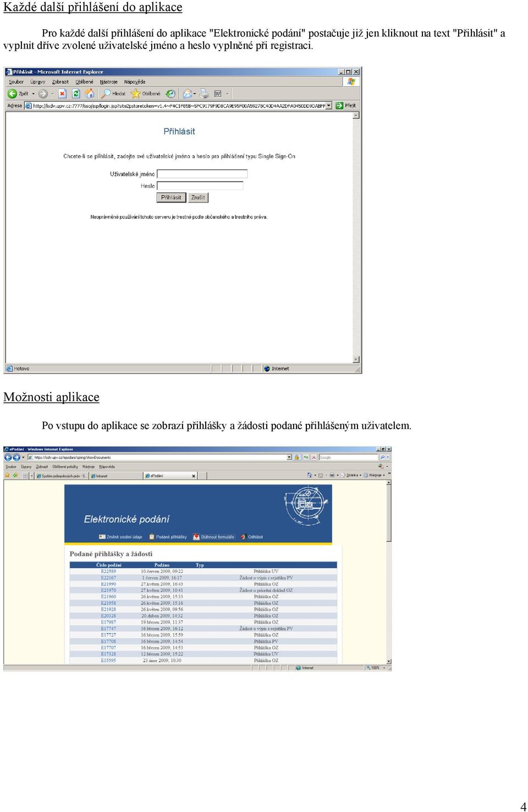
Task: Click the forward arrow in the Přihlásit window
Action: point(43,94)
